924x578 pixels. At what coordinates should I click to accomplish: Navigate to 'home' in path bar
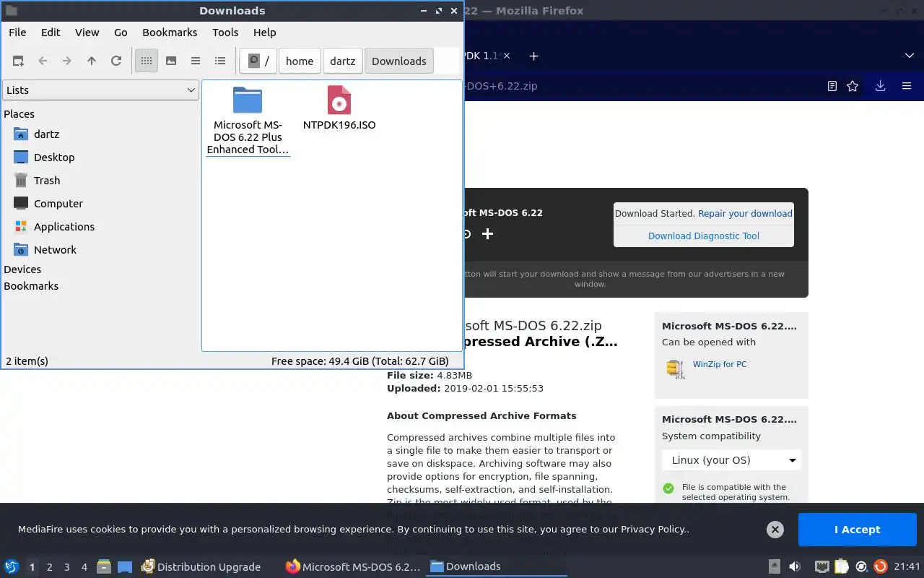(x=300, y=61)
